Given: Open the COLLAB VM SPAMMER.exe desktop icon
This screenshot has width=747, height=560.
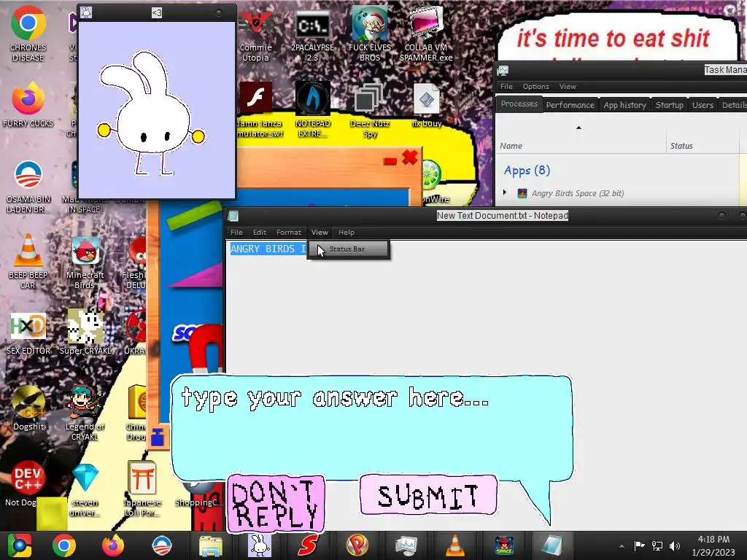Looking at the screenshot, I should pyautogui.click(x=426, y=34).
